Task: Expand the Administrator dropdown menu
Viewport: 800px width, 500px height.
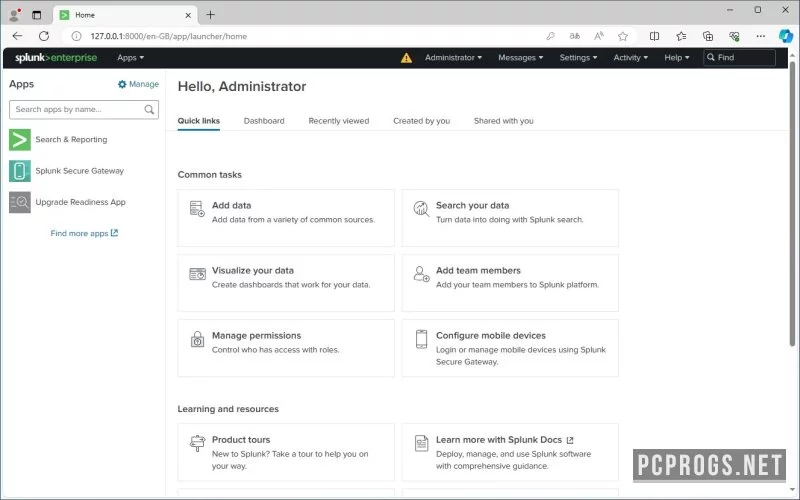Action: (453, 58)
